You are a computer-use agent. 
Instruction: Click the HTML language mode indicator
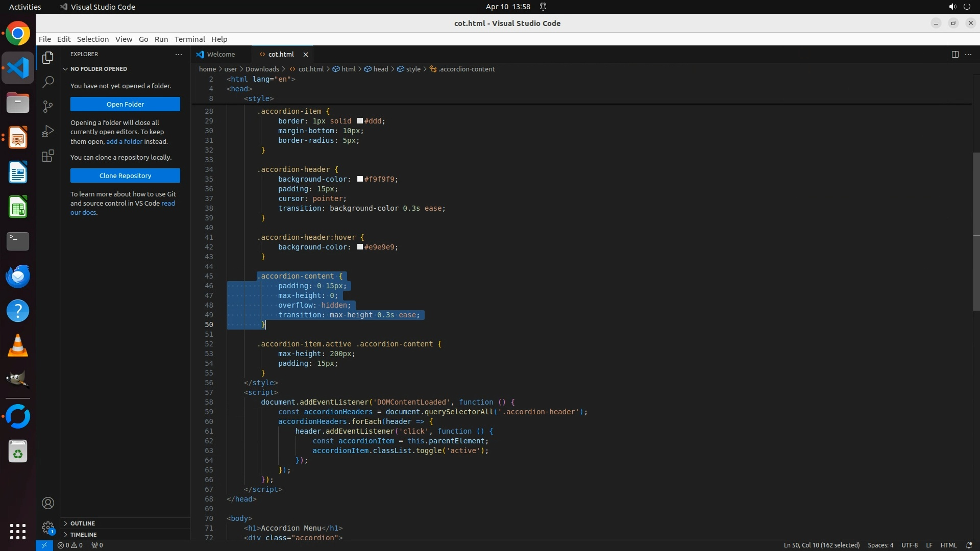coord(948,545)
